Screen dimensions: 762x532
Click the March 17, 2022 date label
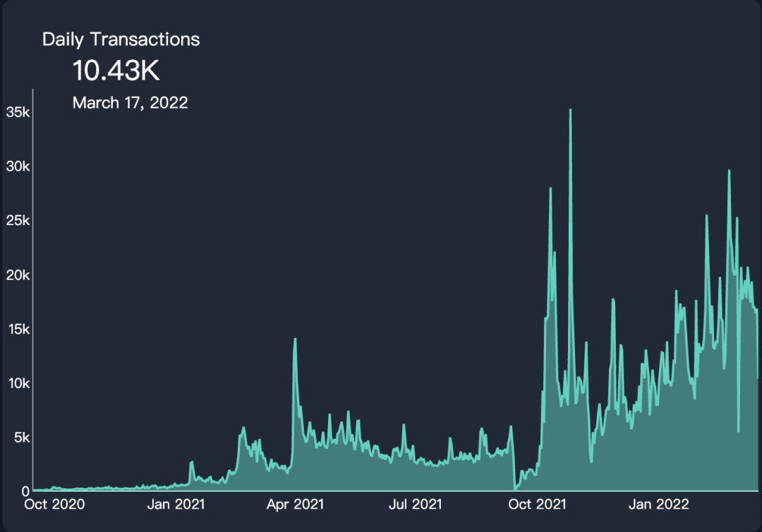point(130,103)
